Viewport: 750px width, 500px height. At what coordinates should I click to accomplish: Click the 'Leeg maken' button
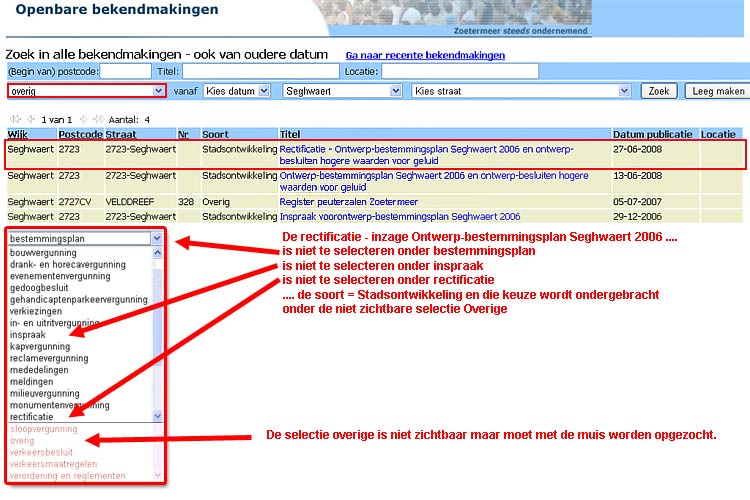tap(718, 91)
